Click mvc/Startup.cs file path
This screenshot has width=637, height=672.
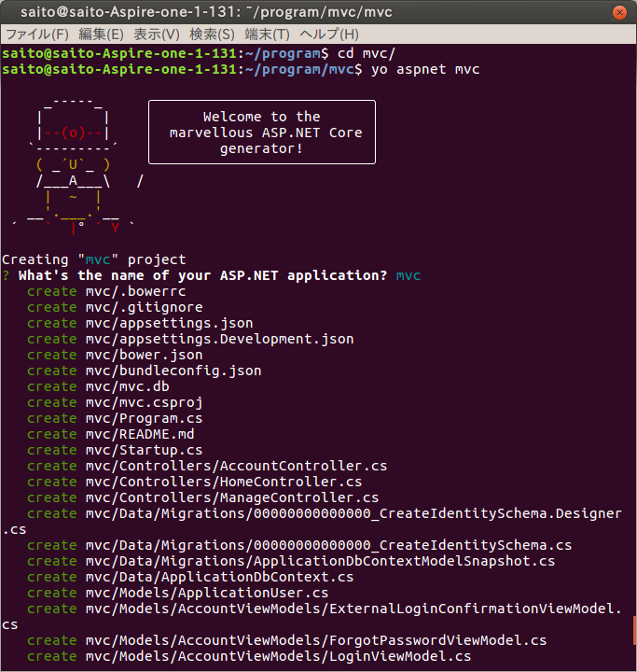[x=144, y=450]
